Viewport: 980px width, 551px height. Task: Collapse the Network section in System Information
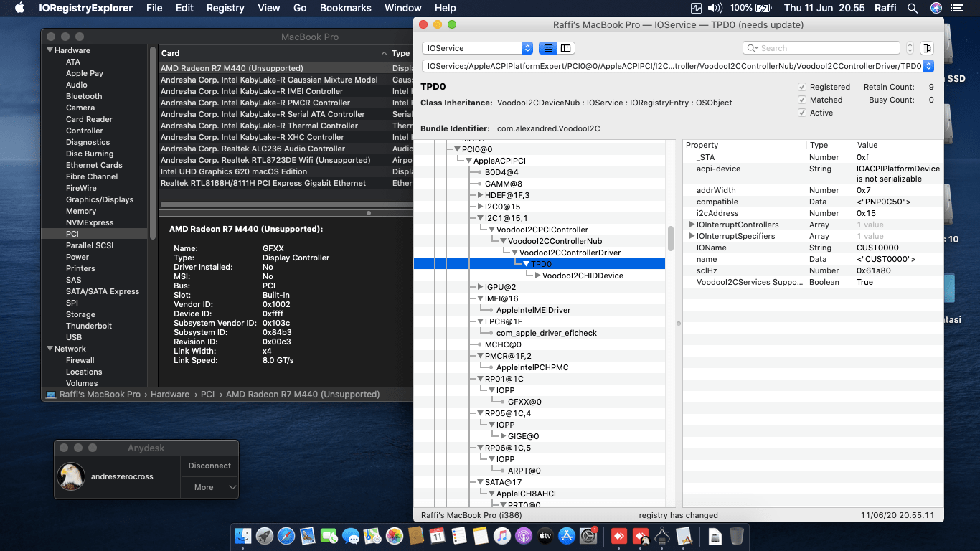[x=50, y=349]
